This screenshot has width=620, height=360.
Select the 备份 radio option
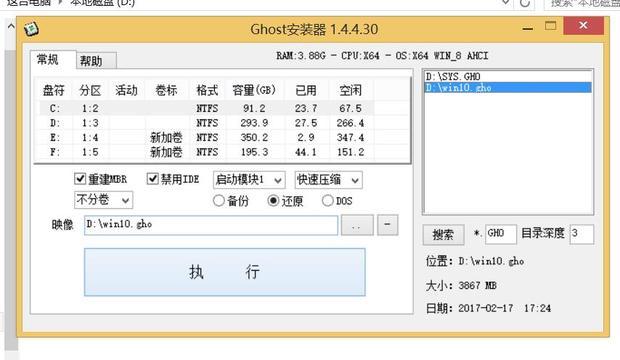[218, 201]
